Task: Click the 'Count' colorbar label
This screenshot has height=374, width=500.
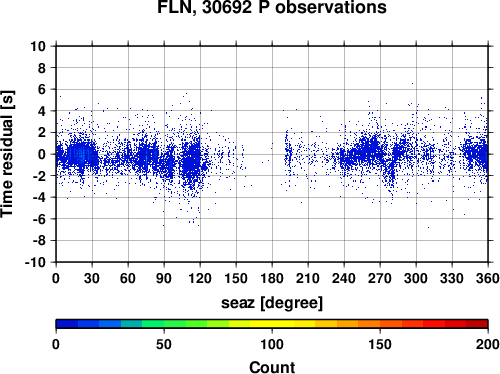Action: (272, 367)
